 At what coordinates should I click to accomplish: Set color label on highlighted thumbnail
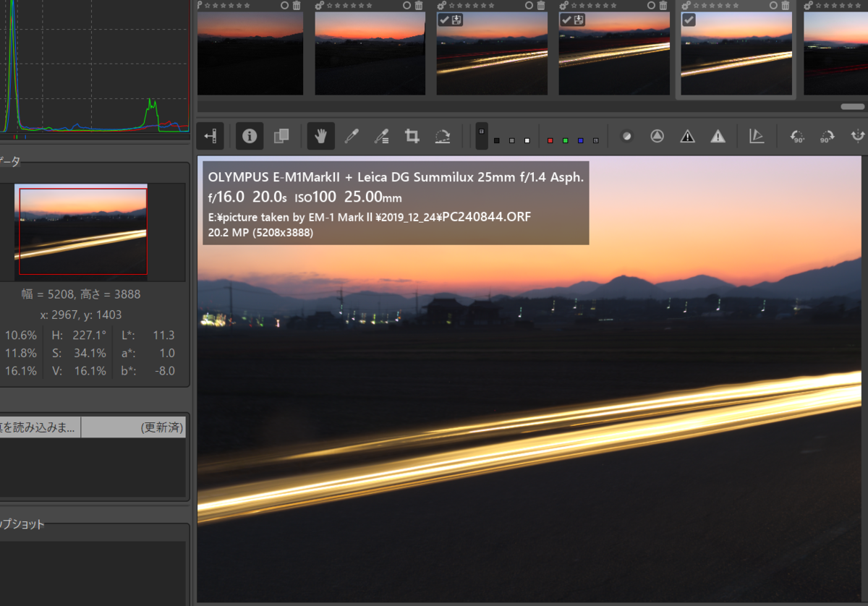coord(773,5)
